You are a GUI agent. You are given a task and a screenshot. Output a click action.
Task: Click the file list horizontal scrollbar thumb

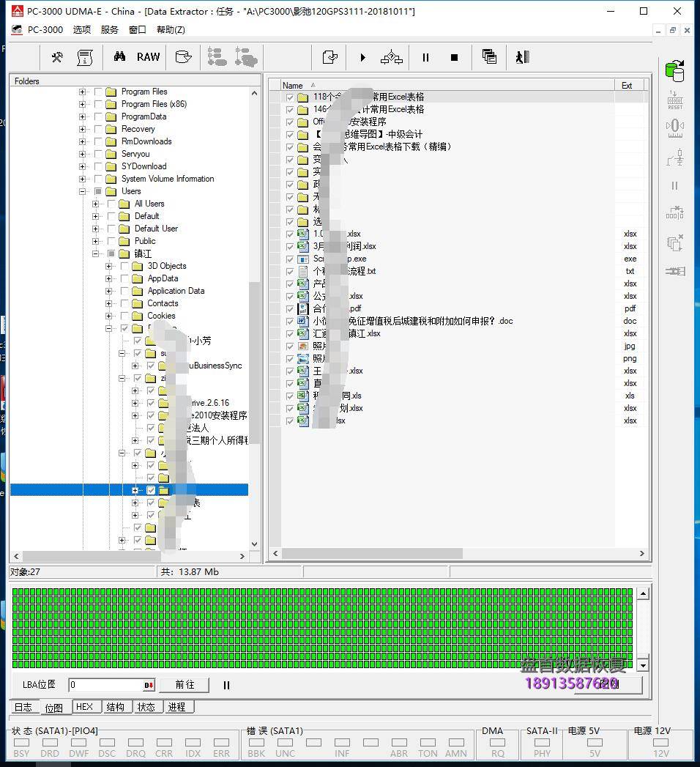[373, 553]
